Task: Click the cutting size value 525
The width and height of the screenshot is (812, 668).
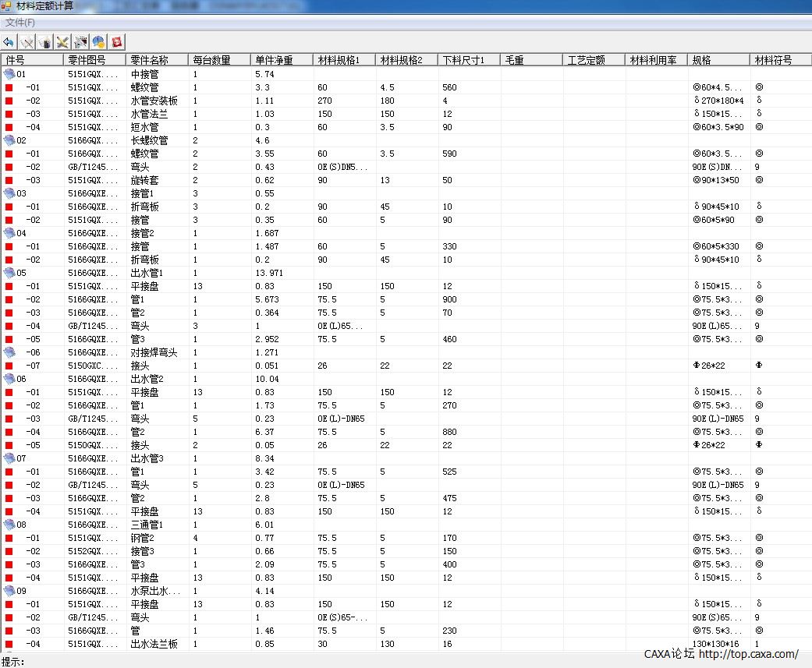Action: [449, 472]
